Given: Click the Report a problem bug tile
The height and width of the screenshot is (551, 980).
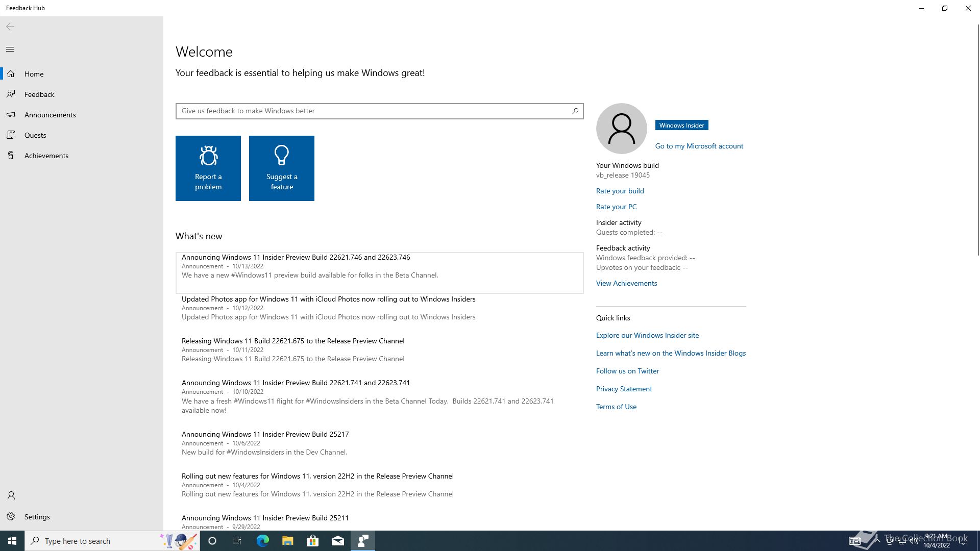Looking at the screenshot, I should [x=208, y=168].
